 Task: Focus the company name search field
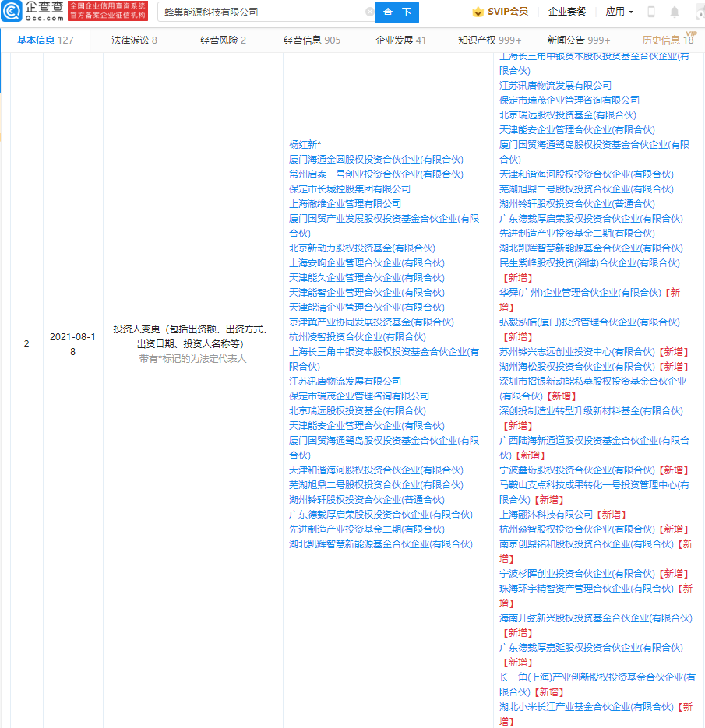click(261, 12)
